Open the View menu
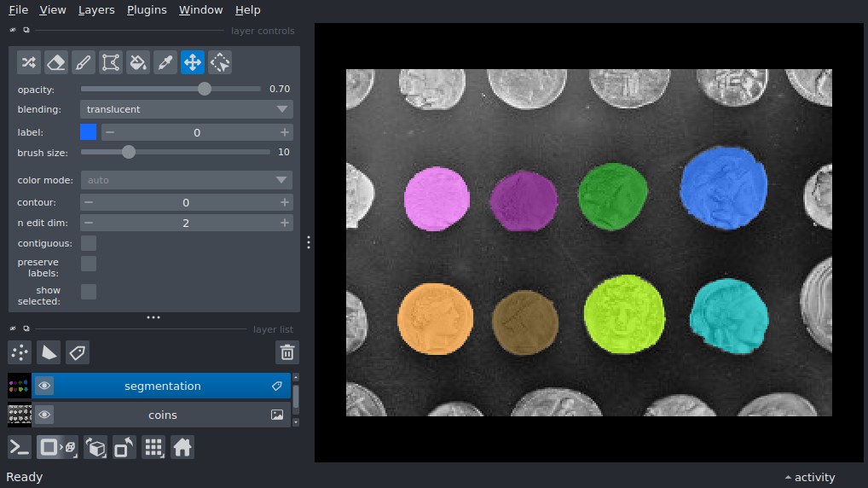This screenshot has width=868, height=488. click(53, 10)
